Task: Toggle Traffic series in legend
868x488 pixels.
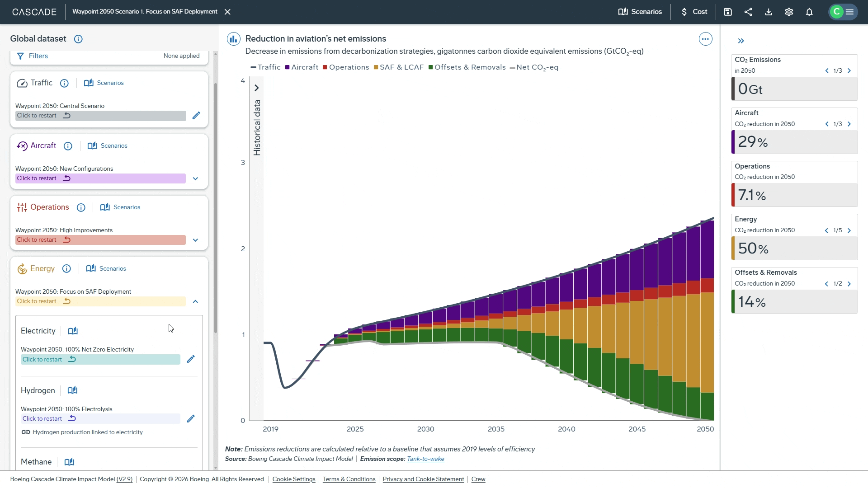Action: [x=265, y=67]
